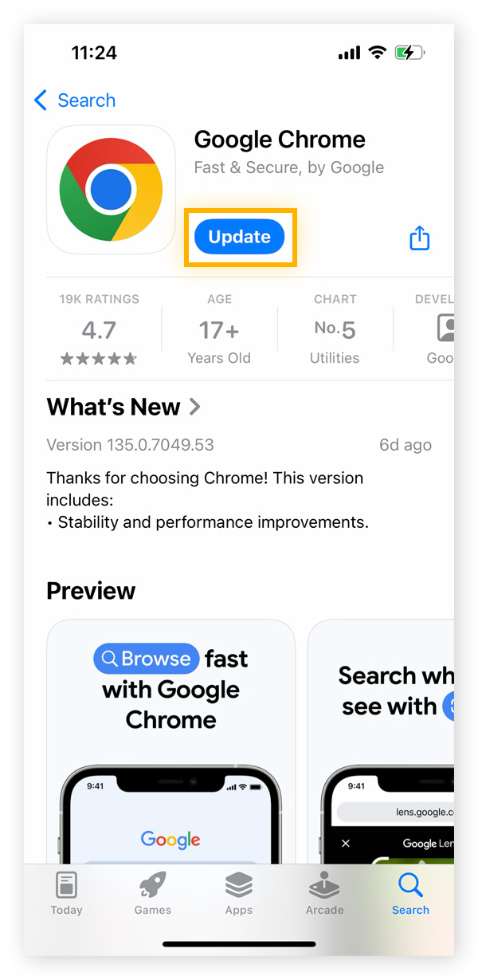This screenshot has width=478, height=980.
Task: Tap the No.5 Utilities chart entry
Action: point(335,329)
